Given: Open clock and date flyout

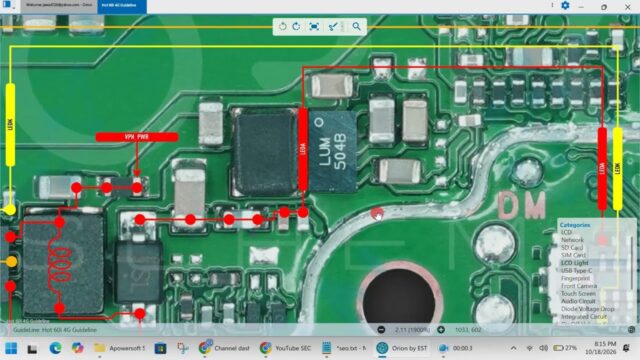Looking at the screenshot, I should pos(600,348).
